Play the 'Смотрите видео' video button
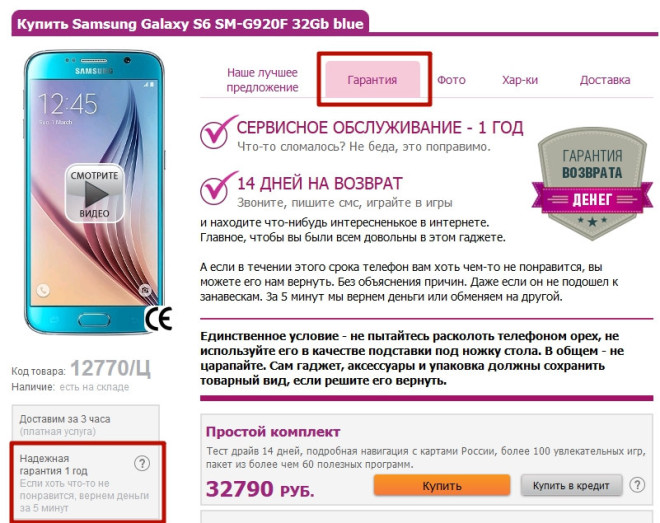Viewport: 660px width, 523px height. coord(95,193)
